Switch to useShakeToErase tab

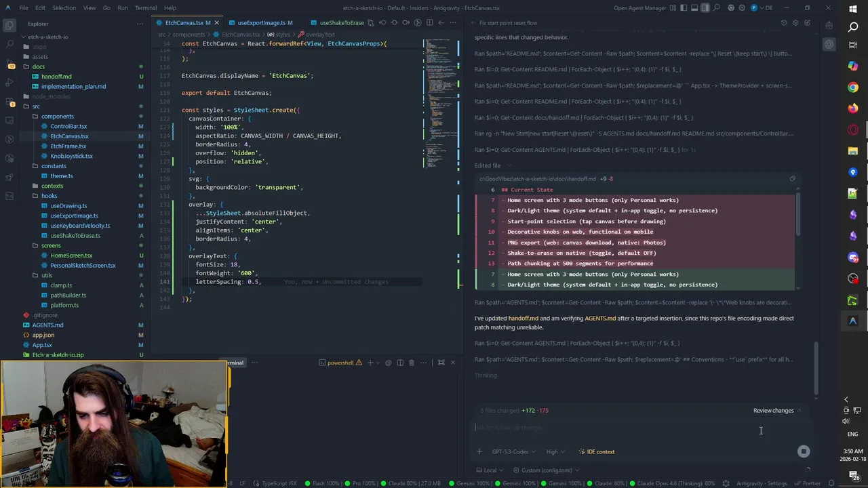337,23
